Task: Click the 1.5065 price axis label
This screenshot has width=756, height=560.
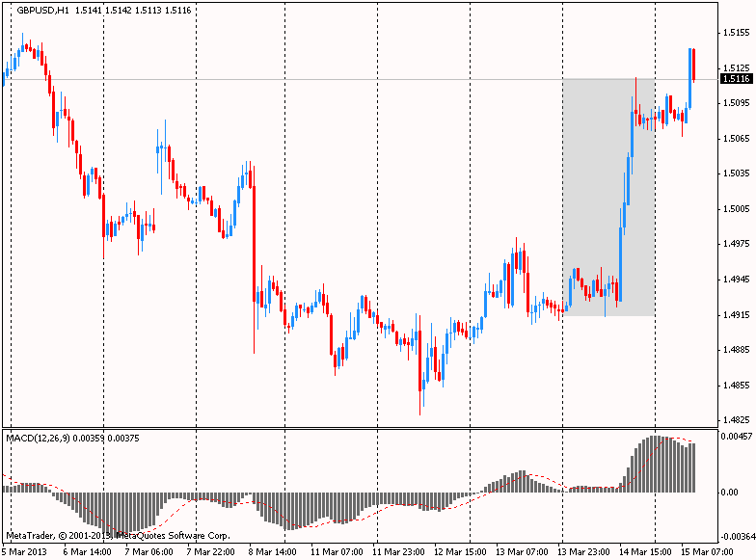Action: point(737,139)
